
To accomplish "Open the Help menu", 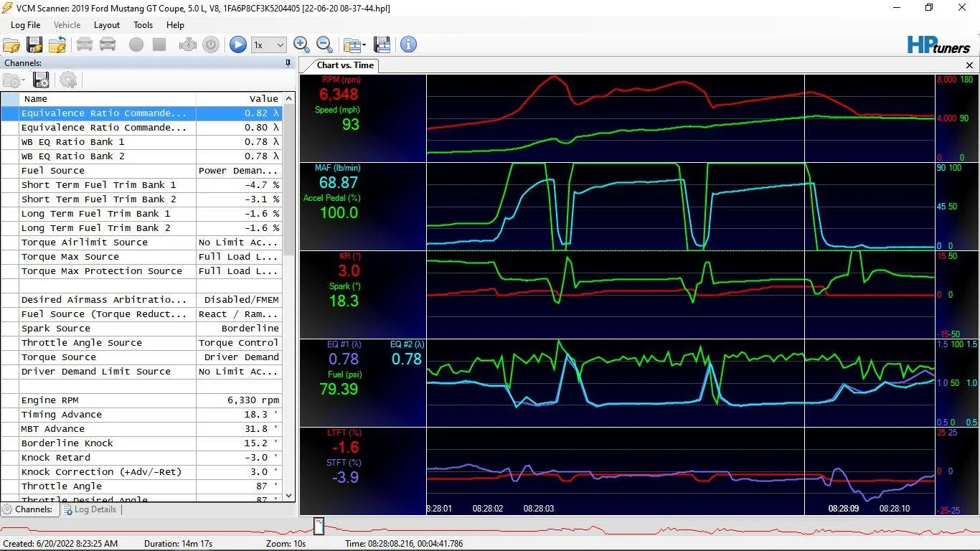I will pyautogui.click(x=175, y=25).
